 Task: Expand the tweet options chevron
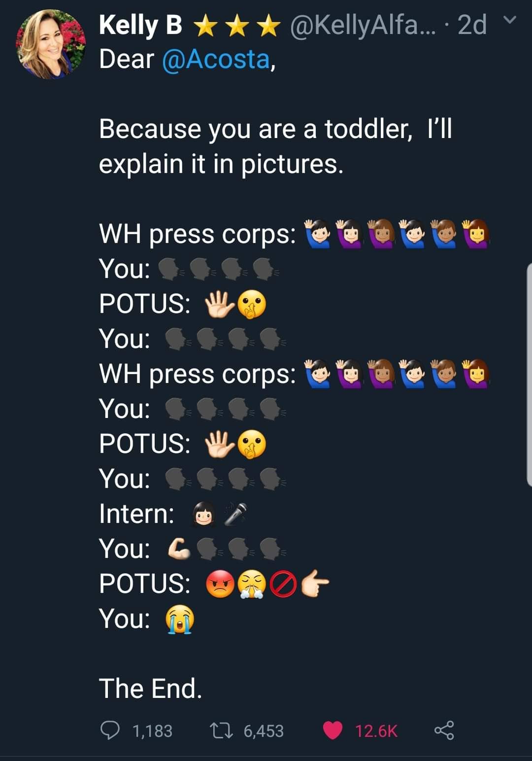512,21
